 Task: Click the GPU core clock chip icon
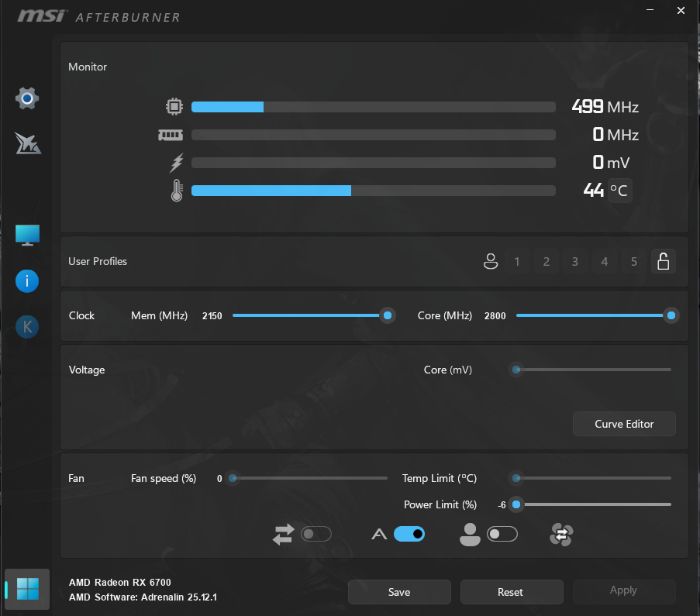point(174,107)
